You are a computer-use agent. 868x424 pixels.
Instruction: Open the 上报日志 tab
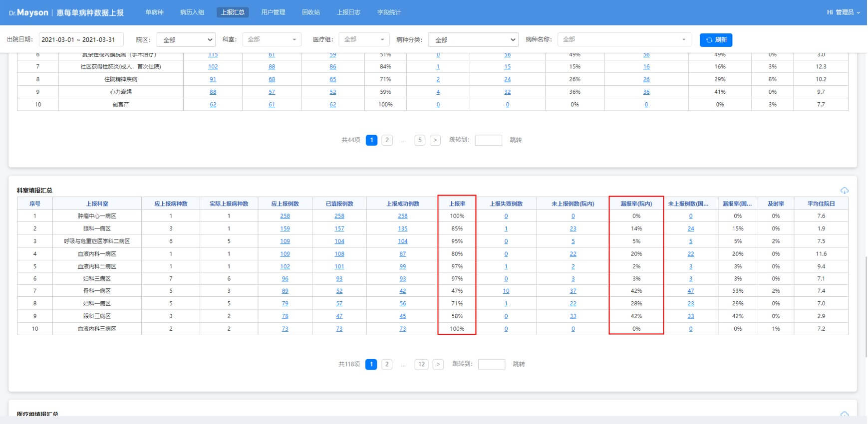(x=348, y=12)
